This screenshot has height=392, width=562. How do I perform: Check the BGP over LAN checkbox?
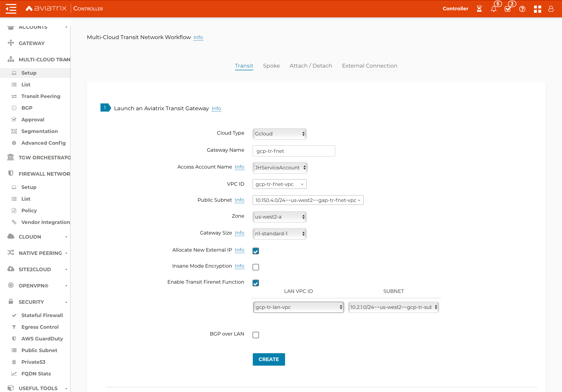256,335
